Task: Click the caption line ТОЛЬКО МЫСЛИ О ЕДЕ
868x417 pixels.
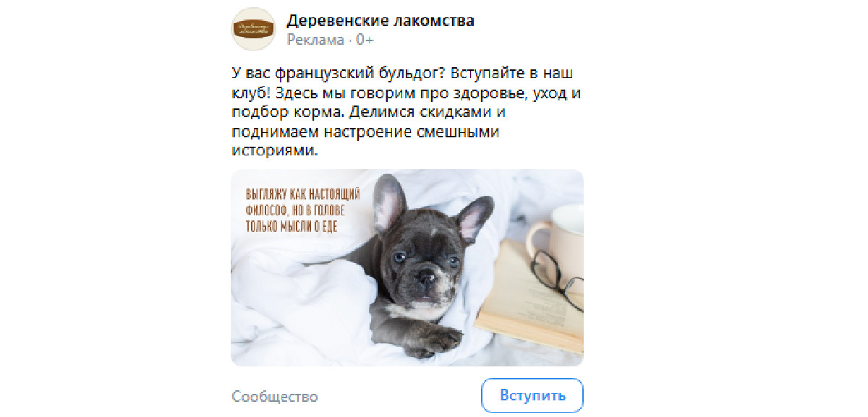Action: pos(292,227)
